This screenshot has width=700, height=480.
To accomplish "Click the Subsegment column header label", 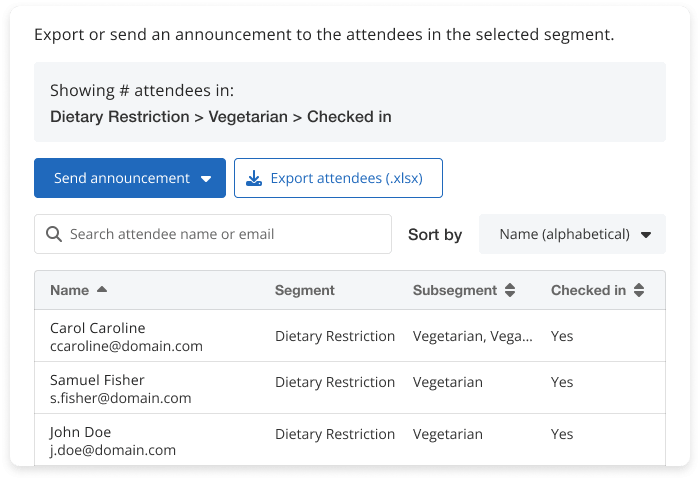I will point(454,290).
